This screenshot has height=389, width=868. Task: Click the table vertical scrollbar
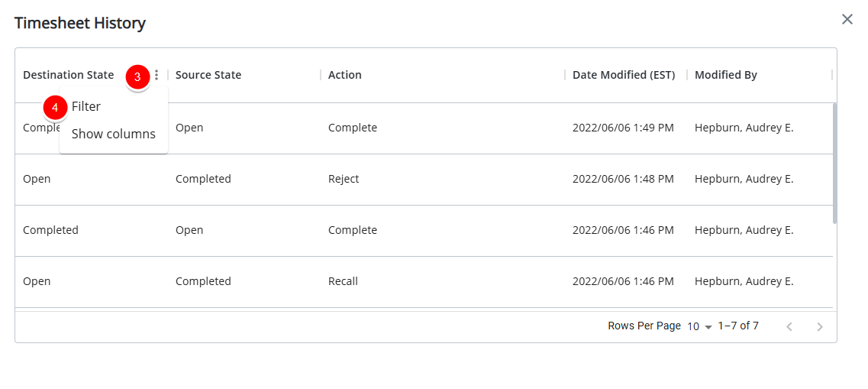tap(834, 164)
